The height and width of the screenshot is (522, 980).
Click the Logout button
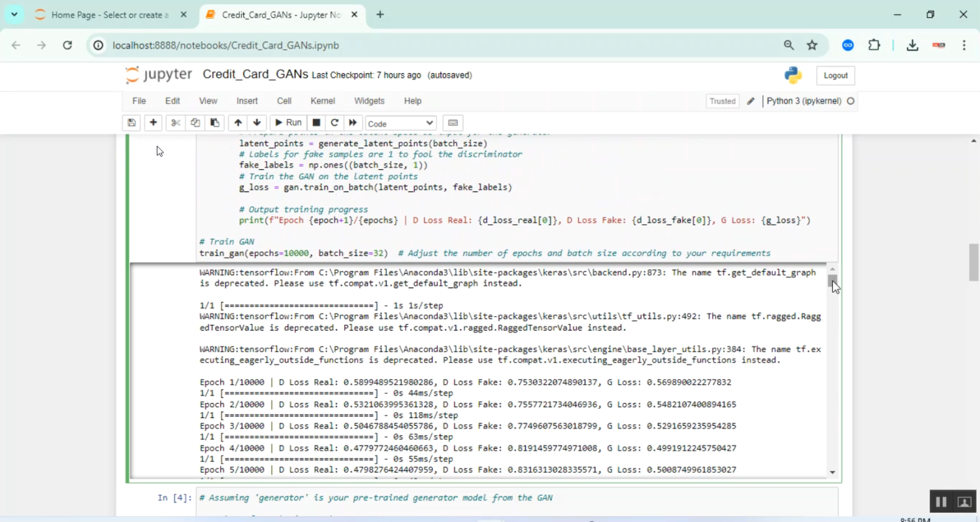coord(835,76)
